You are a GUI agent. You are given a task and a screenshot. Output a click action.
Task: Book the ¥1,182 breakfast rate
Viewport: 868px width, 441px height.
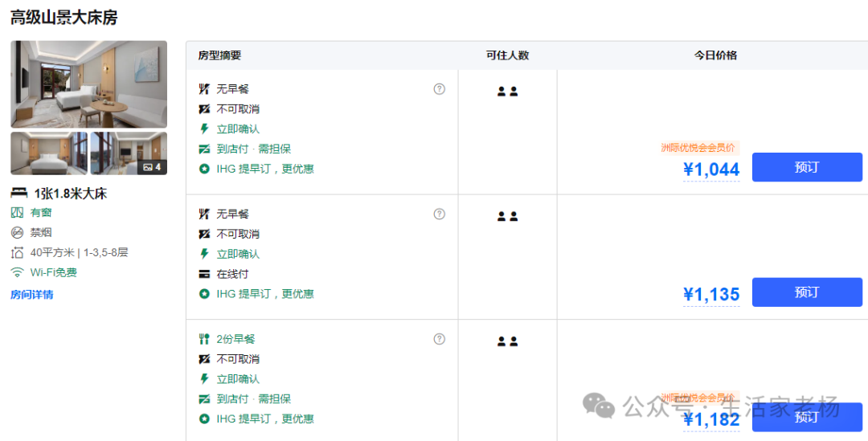[807, 417]
